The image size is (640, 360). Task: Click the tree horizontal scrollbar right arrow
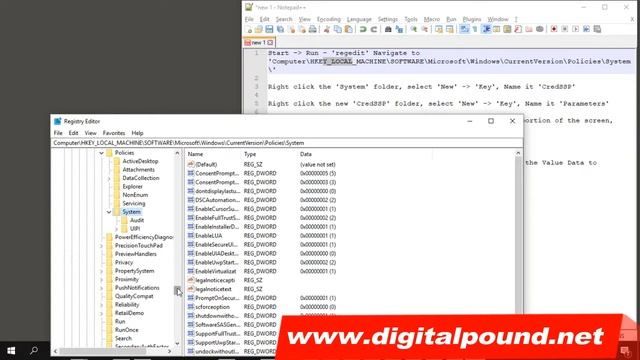(170, 351)
